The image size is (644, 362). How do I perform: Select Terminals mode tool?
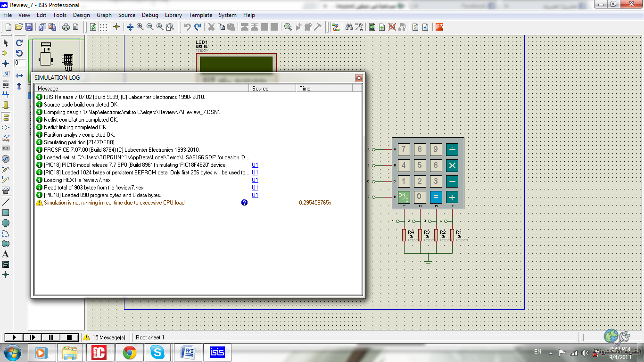click(x=6, y=117)
